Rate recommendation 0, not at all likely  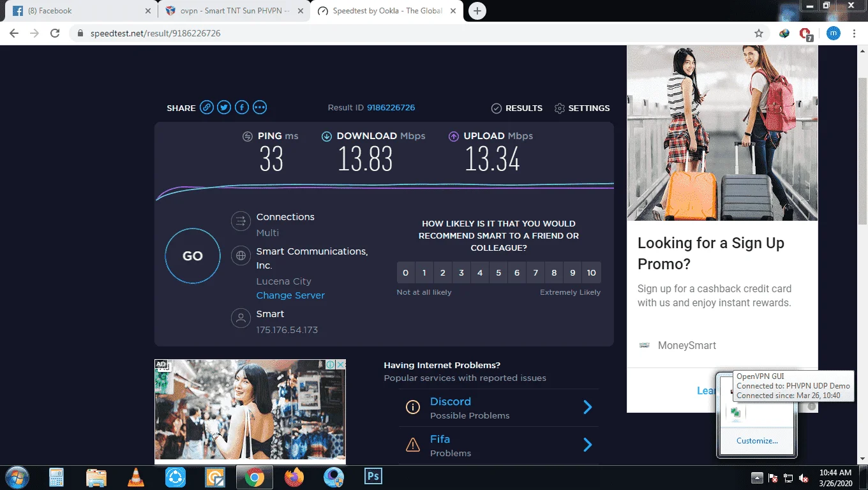(x=405, y=272)
